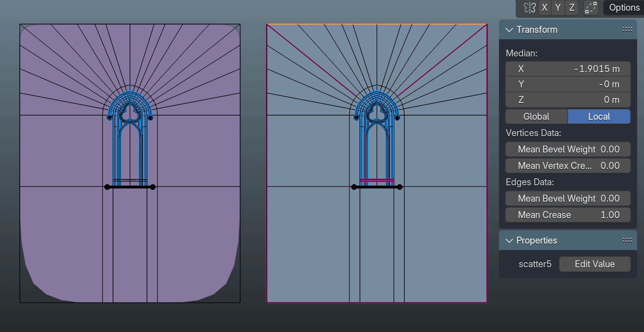Collapse the Properties panel
This screenshot has height=332, width=644.
point(509,241)
